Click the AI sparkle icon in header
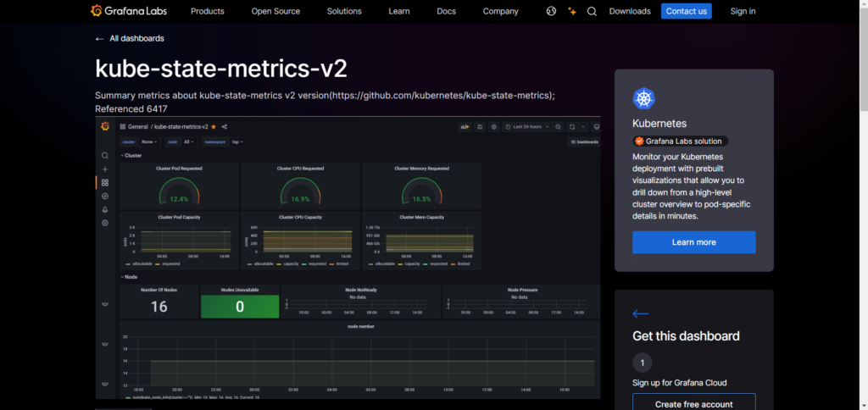868x410 pixels. tap(572, 11)
